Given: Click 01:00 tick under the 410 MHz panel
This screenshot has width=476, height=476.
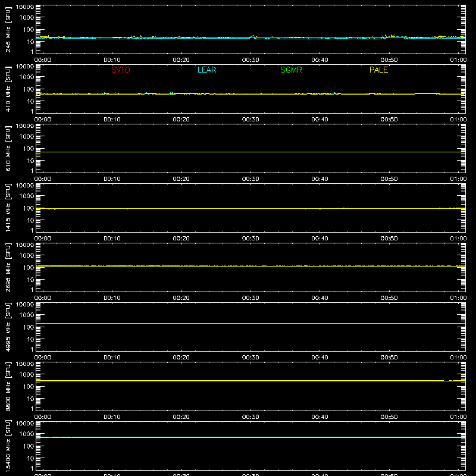Looking at the screenshot, I should (x=458, y=120).
